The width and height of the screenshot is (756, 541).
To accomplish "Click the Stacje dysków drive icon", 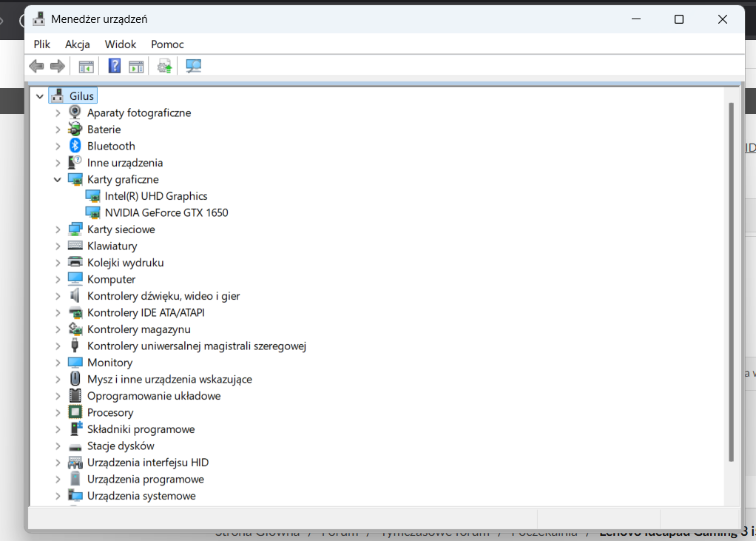I will coord(75,447).
